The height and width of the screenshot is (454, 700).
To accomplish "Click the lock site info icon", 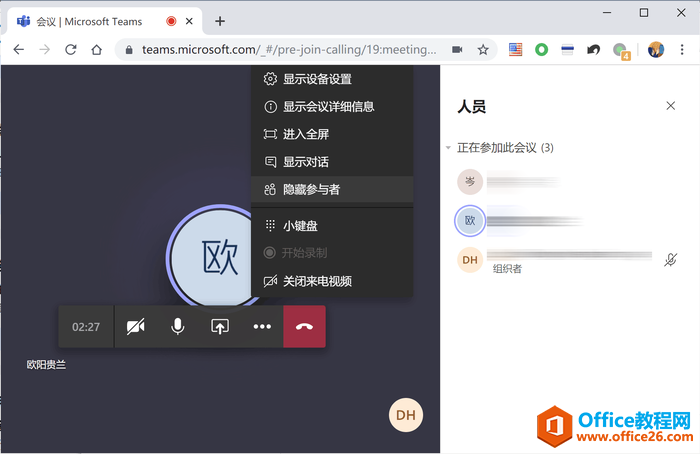I will [129, 50].
